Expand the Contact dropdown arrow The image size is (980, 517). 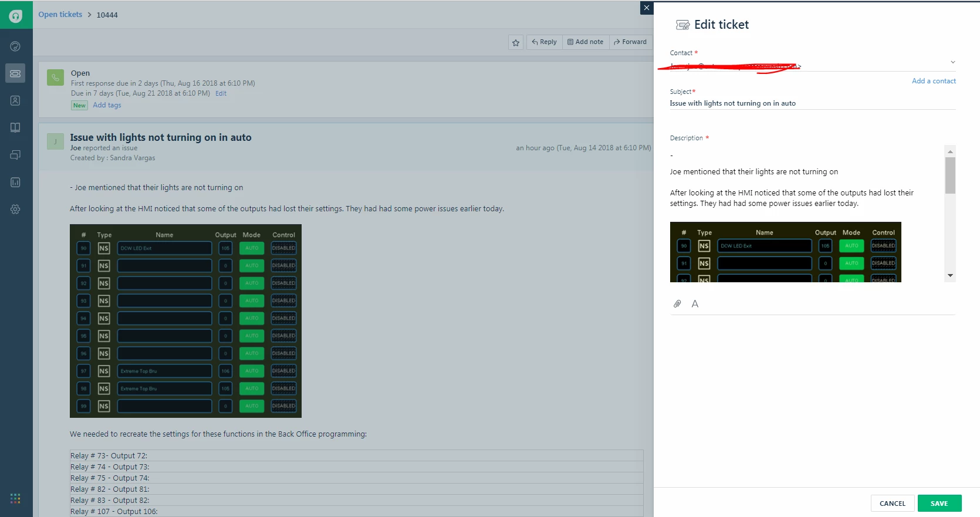[952, 62]
